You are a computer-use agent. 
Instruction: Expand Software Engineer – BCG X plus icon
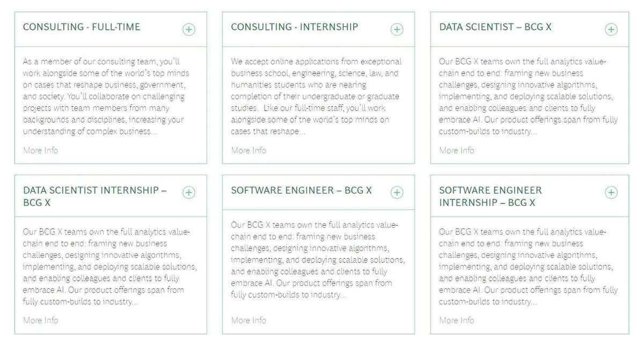[x=397, y=192]
